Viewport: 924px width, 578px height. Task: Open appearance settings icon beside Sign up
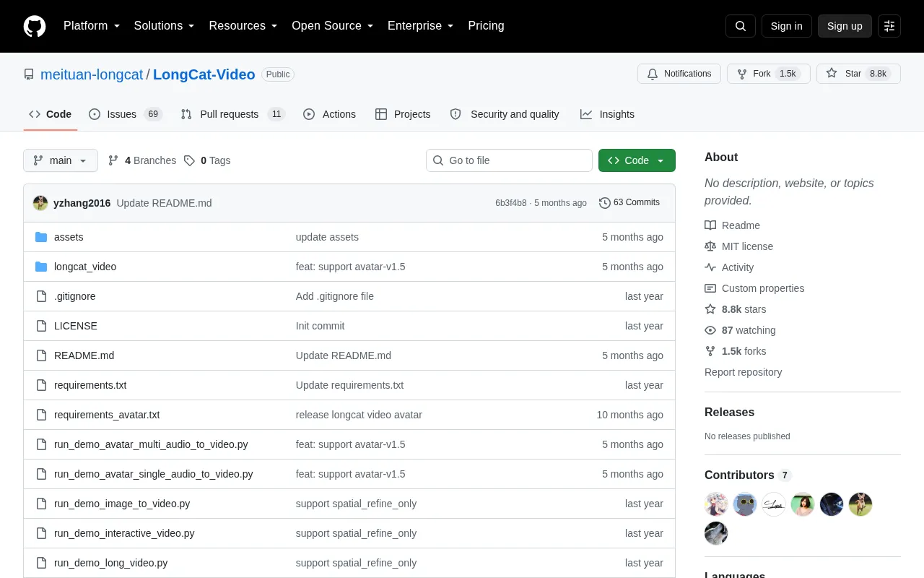pyautogui.click(x=889, y=26)
